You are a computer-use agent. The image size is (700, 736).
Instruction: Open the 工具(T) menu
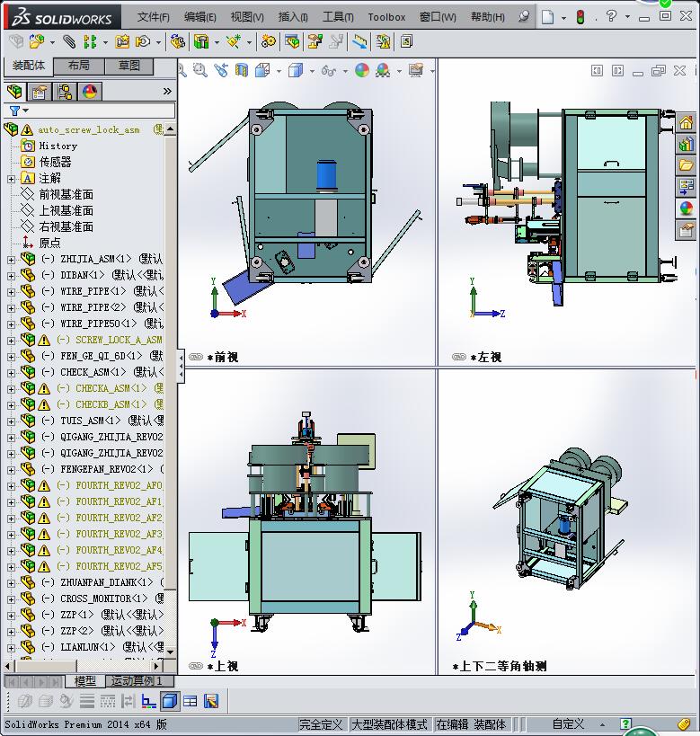click(x=338, y=17)
